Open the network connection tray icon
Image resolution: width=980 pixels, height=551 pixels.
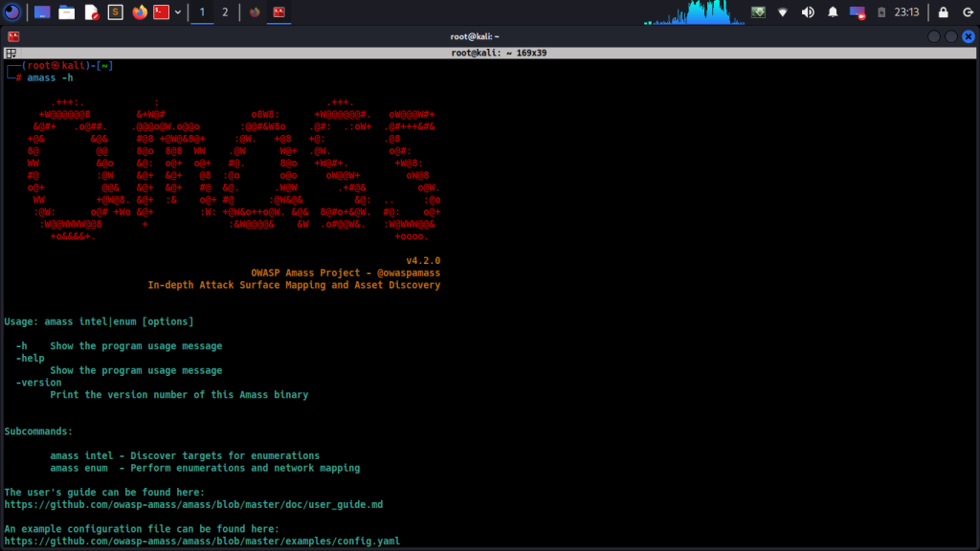[x=783, y=11]
